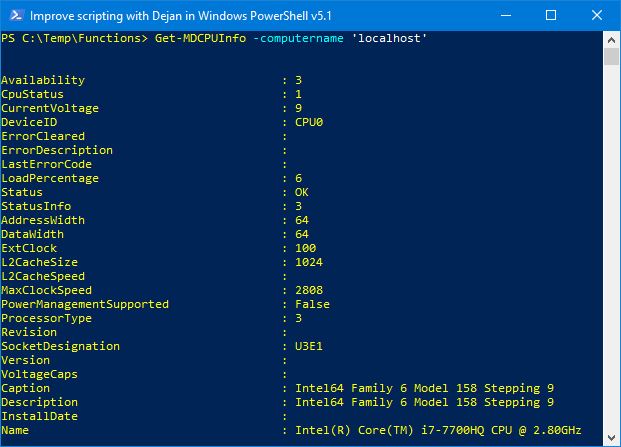Click the empty scrollbar track area
The height and width of the screenshot is (447, 621).
tap(611, 247)
